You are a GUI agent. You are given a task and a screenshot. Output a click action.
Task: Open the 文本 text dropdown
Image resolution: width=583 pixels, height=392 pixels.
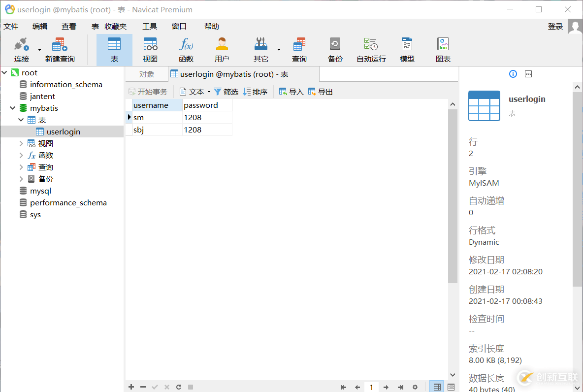(x=209, y=92)
